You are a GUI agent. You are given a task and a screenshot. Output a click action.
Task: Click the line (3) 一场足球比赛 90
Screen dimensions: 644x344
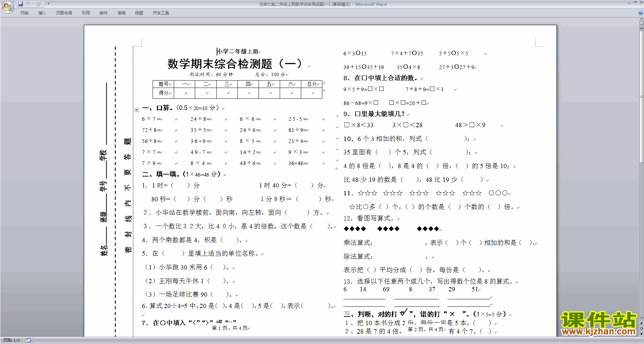pyautogui.click(x=188, y=294)
